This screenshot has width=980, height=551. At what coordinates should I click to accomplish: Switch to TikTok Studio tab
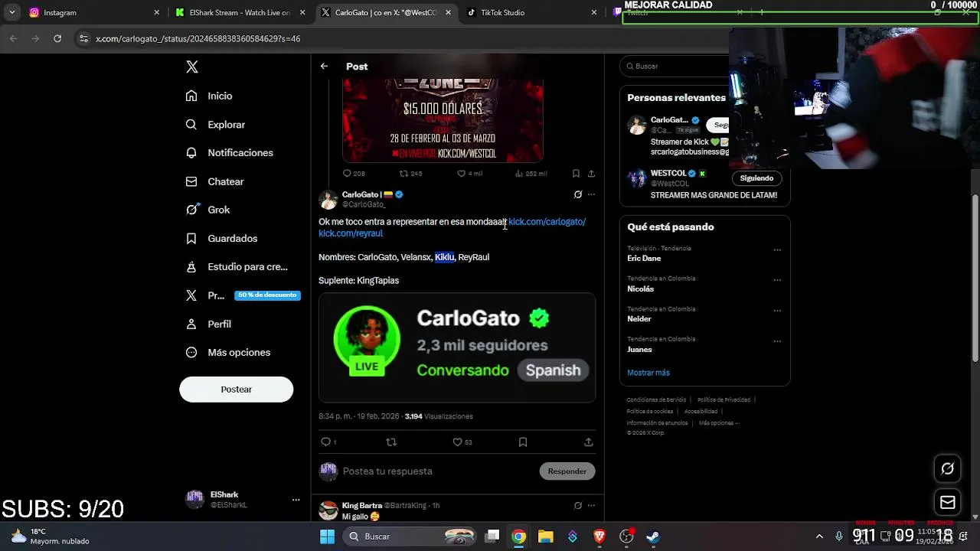click(x=531, y=12)
